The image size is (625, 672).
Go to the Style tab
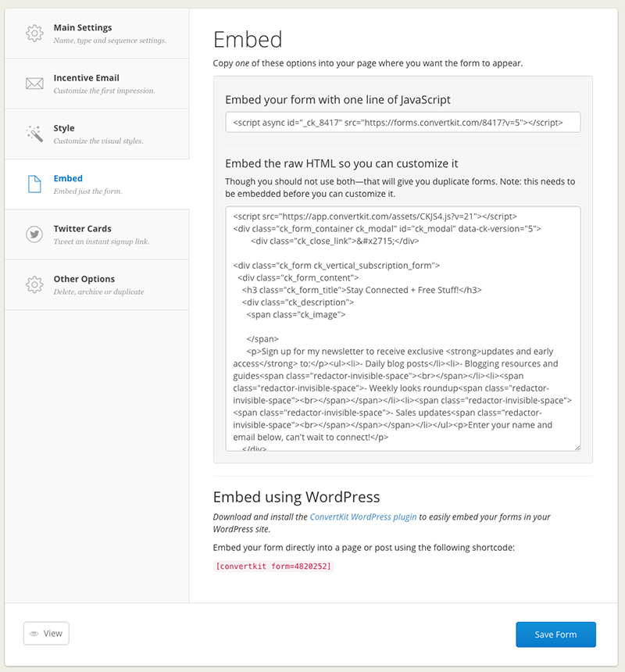point(97,134)
